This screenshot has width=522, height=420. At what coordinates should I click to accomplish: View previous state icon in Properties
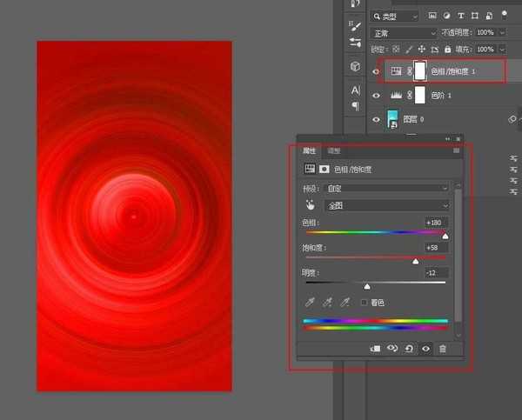coord(391,349)
